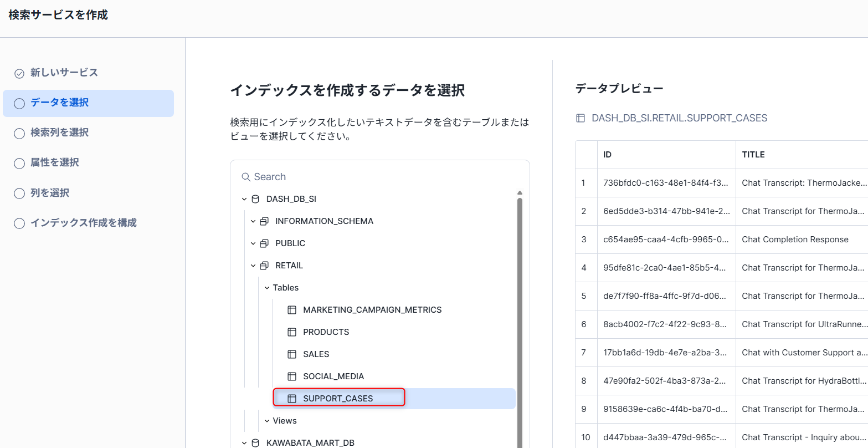Select the 検索列を選択 step circle
This screenshot has width=868, height=448.
coord(19,134)
